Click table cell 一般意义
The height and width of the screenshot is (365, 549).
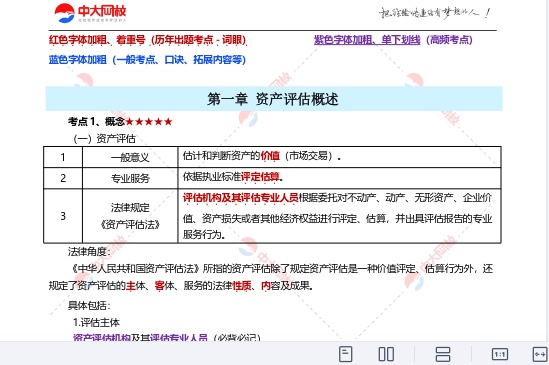click(130, 157)
